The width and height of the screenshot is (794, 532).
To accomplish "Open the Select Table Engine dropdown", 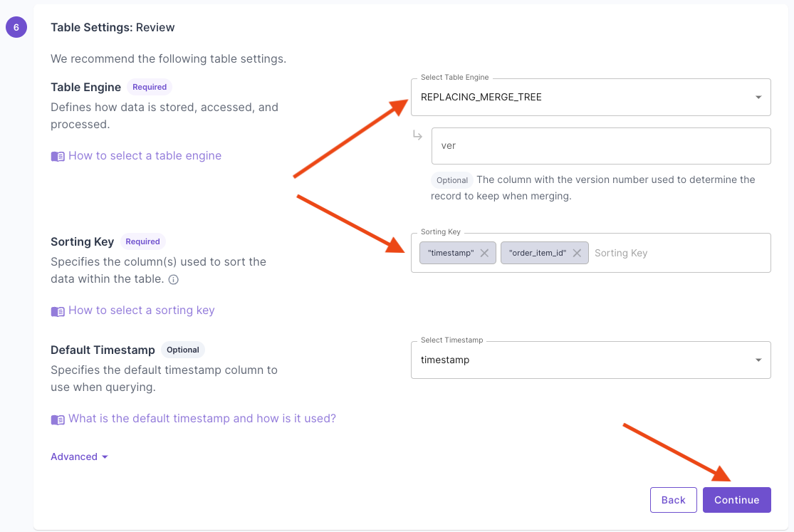I will tap(590, 97).
